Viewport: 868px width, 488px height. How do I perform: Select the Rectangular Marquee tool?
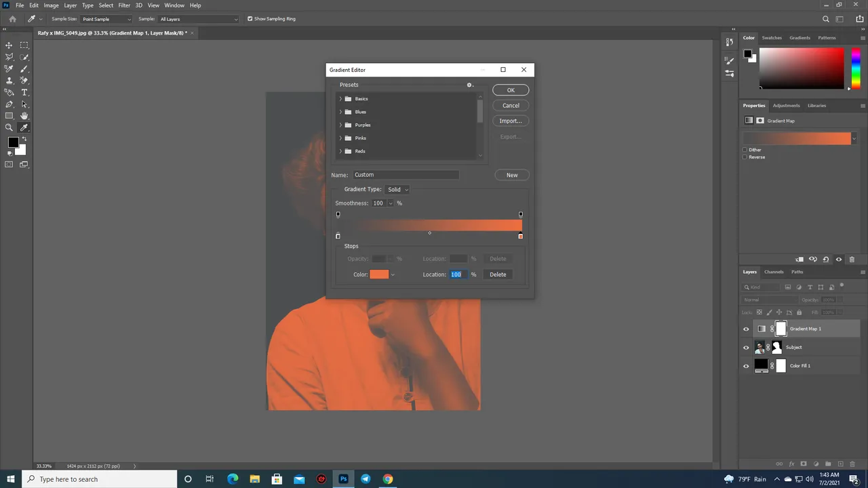pyautogui.click(x=24, y=45)
